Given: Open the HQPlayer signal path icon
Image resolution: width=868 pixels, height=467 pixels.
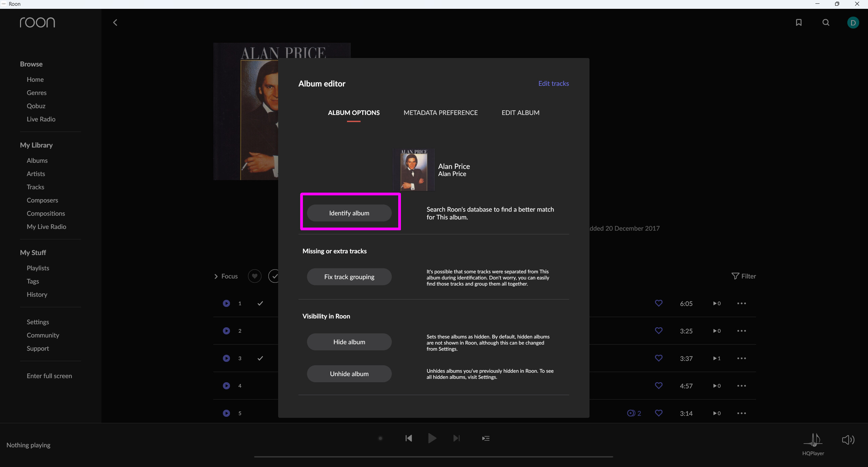Looking at the screenshot, I should [813, 440].
